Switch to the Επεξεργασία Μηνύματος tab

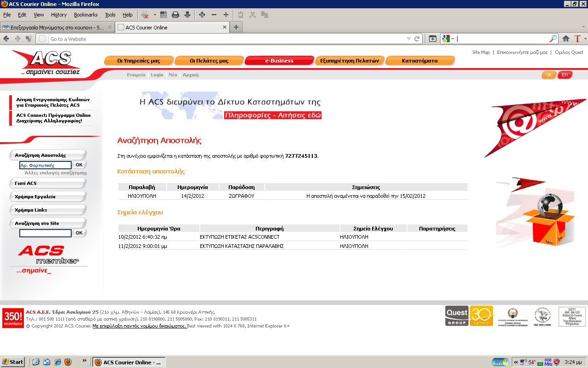point(57,27)
